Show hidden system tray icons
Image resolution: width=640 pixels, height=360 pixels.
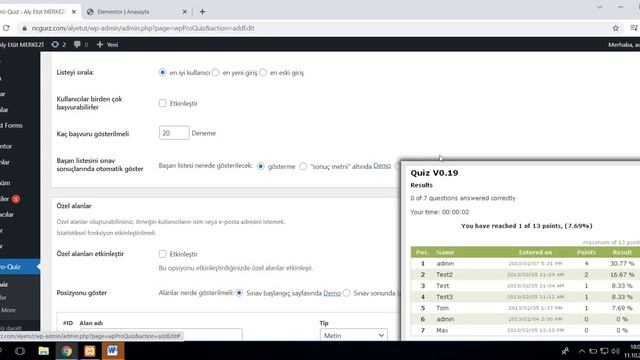[582, 351]
